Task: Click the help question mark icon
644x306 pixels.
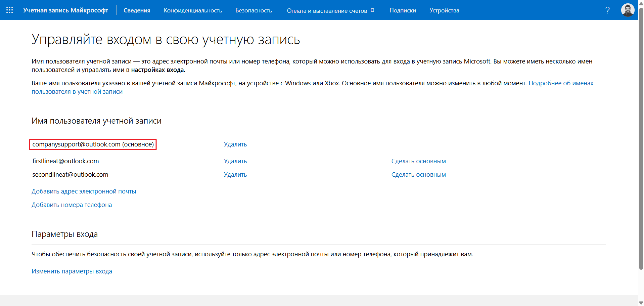Action: (607, 10)
